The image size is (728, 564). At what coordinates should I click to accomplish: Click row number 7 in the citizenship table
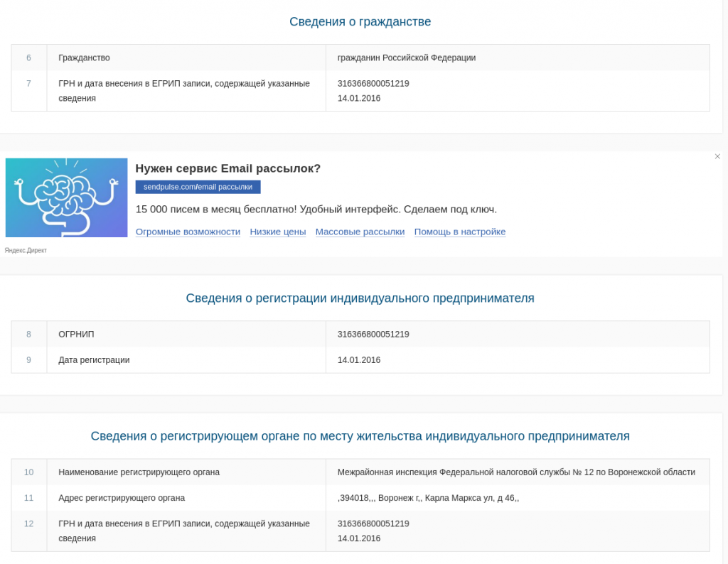(28, 83)
